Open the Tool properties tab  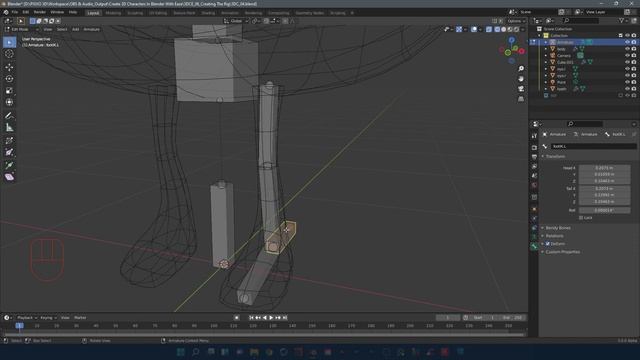point(534,136)
